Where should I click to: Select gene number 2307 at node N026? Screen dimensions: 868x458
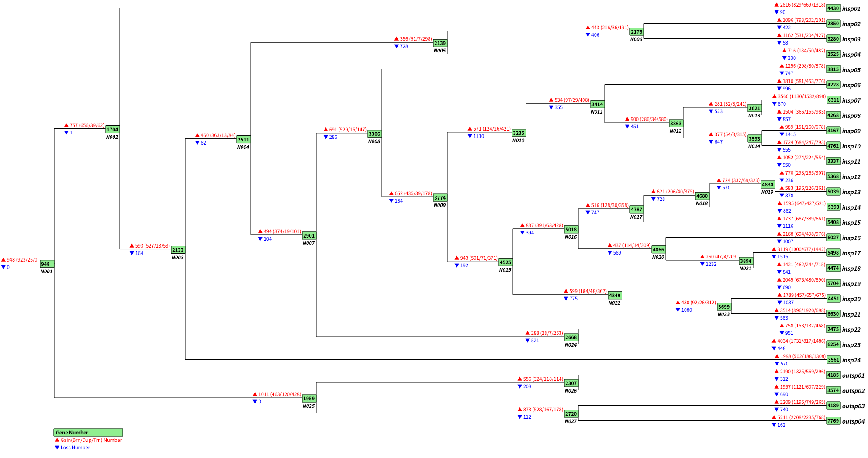click(571, 383)
